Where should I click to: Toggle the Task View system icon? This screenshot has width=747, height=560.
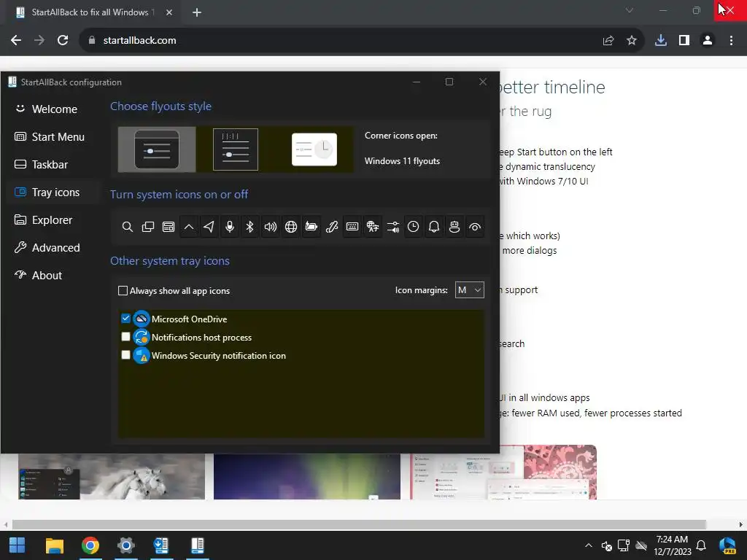(147, 227)
